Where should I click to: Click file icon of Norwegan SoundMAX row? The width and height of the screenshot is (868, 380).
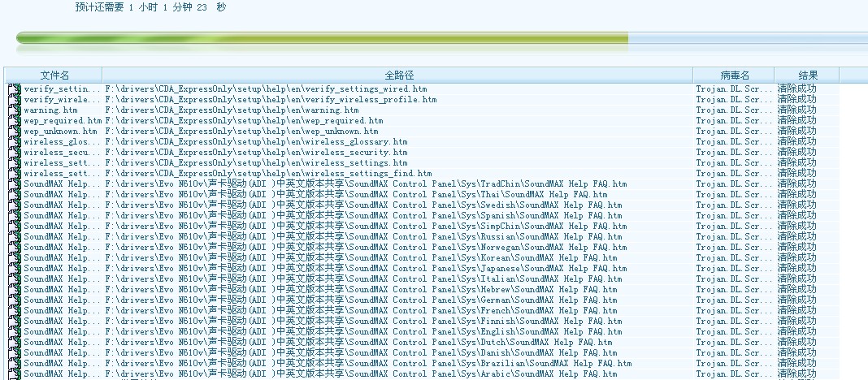(x=15, y=247)
